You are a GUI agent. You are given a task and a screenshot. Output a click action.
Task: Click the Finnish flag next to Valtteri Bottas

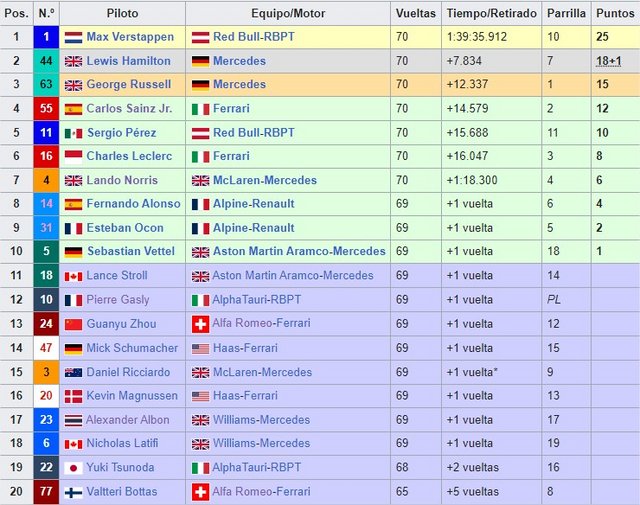point(73,492)
